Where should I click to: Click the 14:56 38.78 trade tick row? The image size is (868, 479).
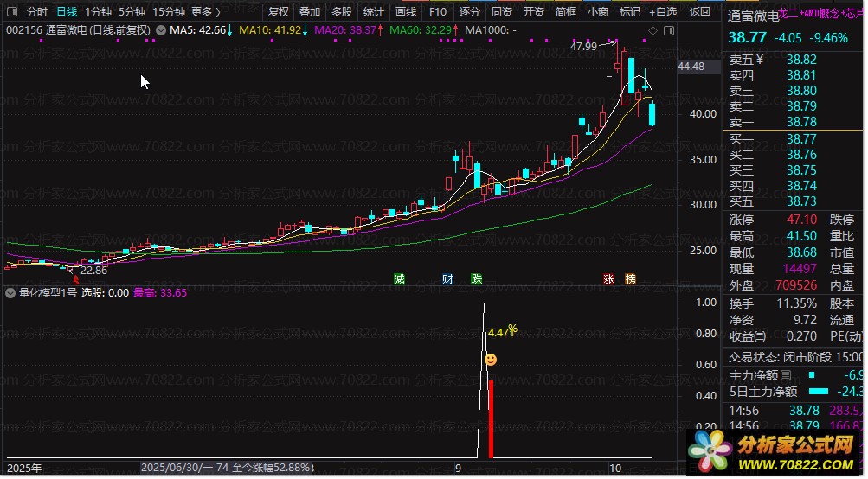(x=794, y=411)
